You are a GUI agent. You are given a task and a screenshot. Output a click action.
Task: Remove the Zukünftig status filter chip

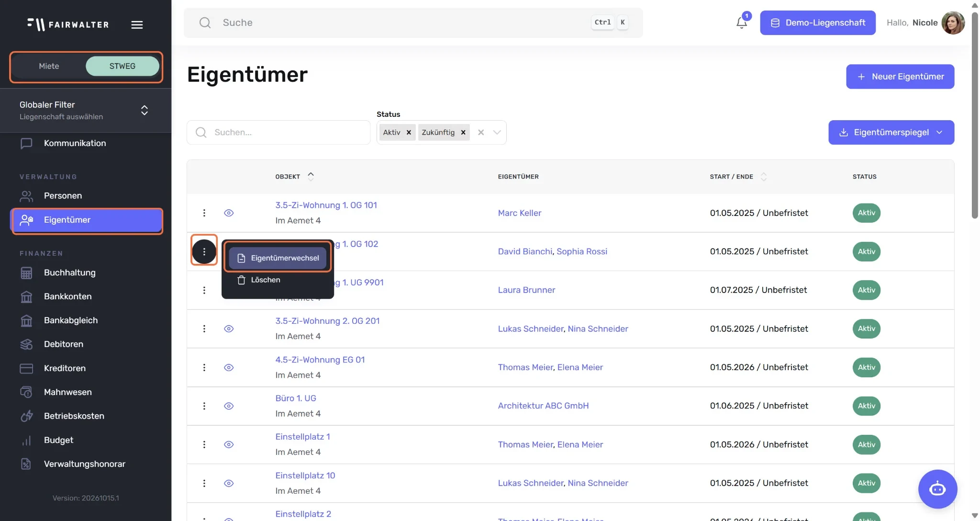click(463, 133)
